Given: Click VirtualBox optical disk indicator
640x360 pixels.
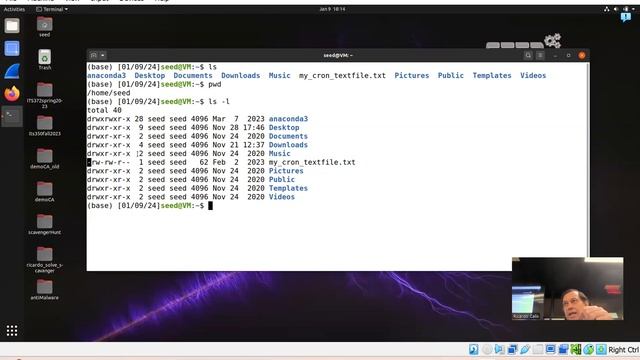Looking at the screenshot, I should point(487,349).
